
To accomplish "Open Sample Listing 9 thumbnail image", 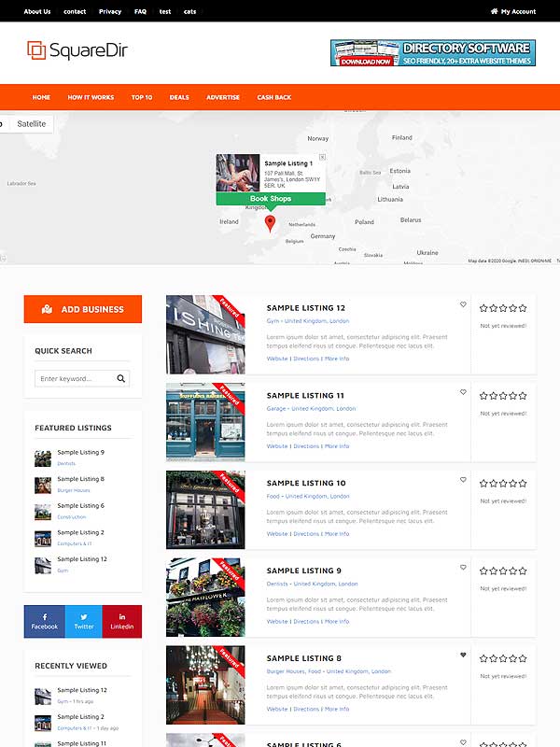I will pos(205,597).
